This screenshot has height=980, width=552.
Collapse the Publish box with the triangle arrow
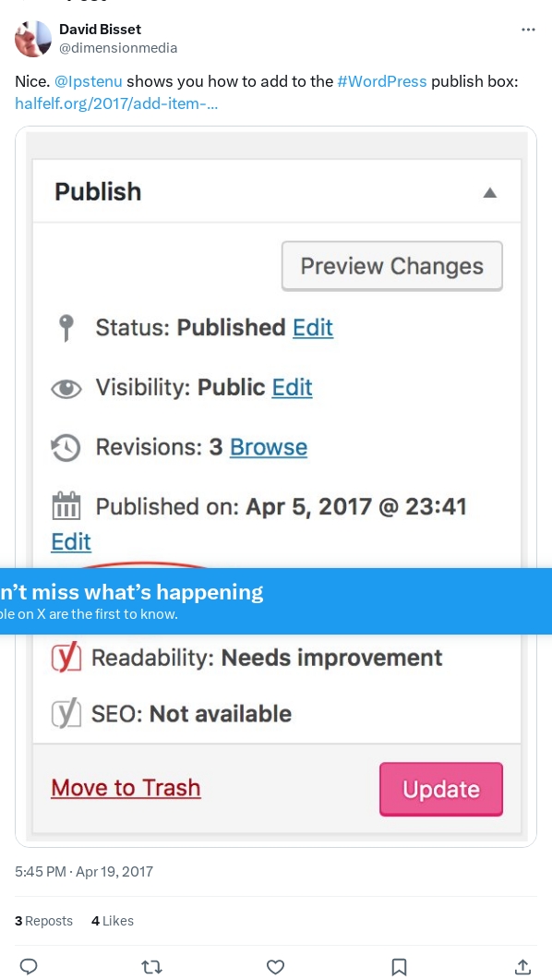click(x=490, y=192)
